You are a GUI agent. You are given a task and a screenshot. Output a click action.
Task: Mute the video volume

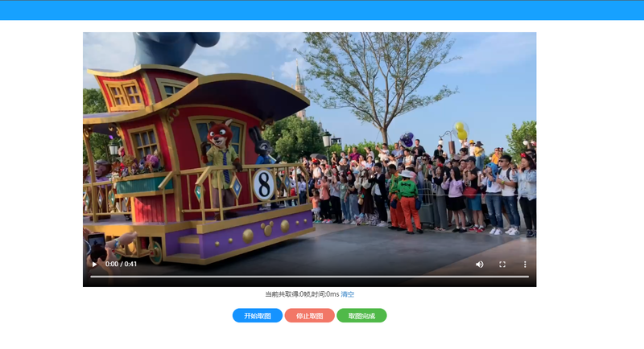coord(479,265)
